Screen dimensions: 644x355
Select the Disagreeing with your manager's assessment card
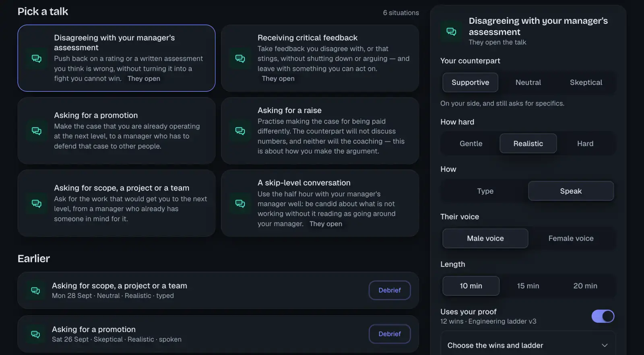pyautogui.click(x=116, y=58)
